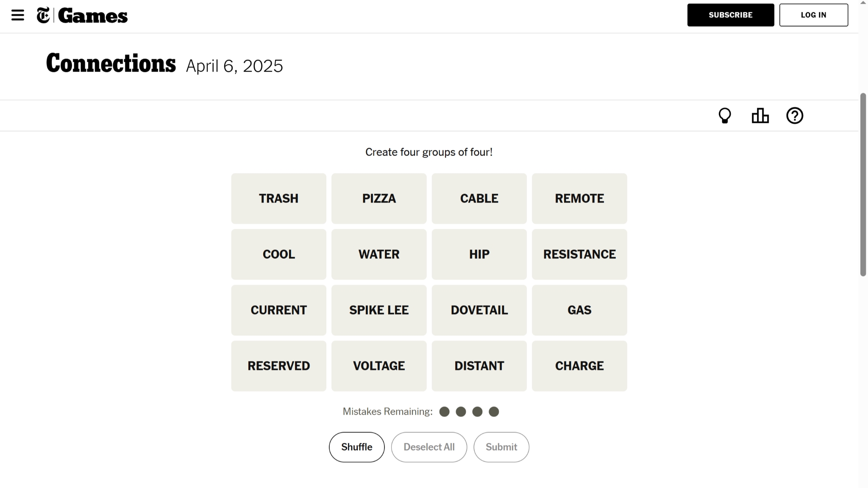
Task: Pick the CHARGE word tile
Action: click(x=579, y=366)
